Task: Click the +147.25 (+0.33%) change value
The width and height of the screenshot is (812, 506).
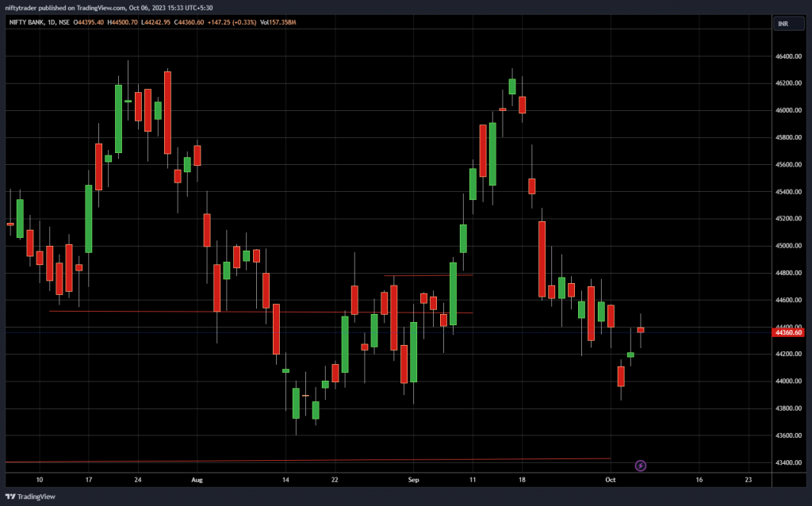Action: tap(232, 22)
